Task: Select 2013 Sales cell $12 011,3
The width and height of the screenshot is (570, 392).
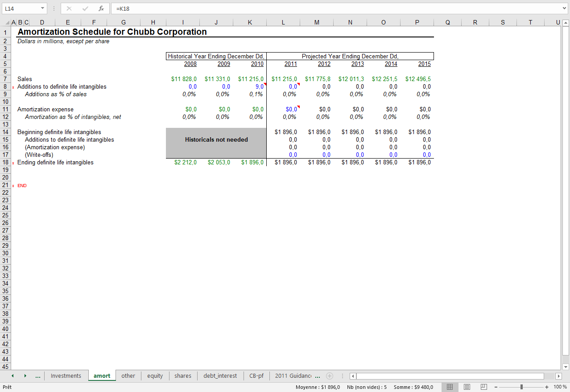Action: [350, 79]
